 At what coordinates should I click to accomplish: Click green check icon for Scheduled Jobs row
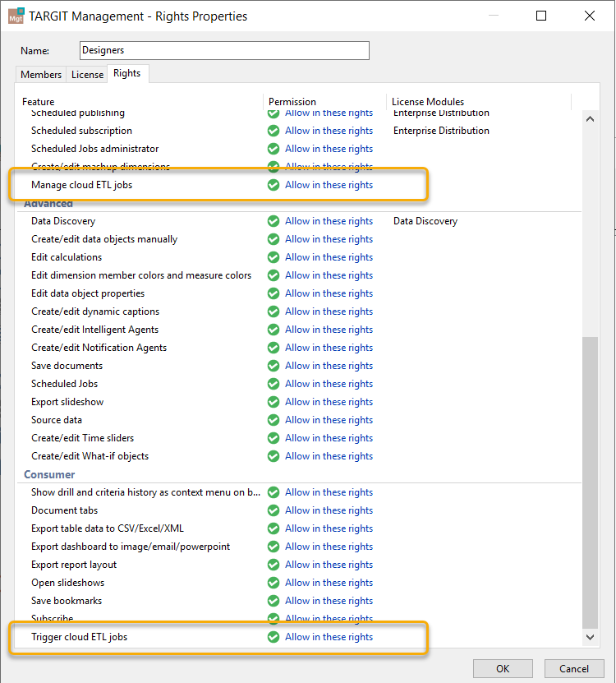(274, 384)
